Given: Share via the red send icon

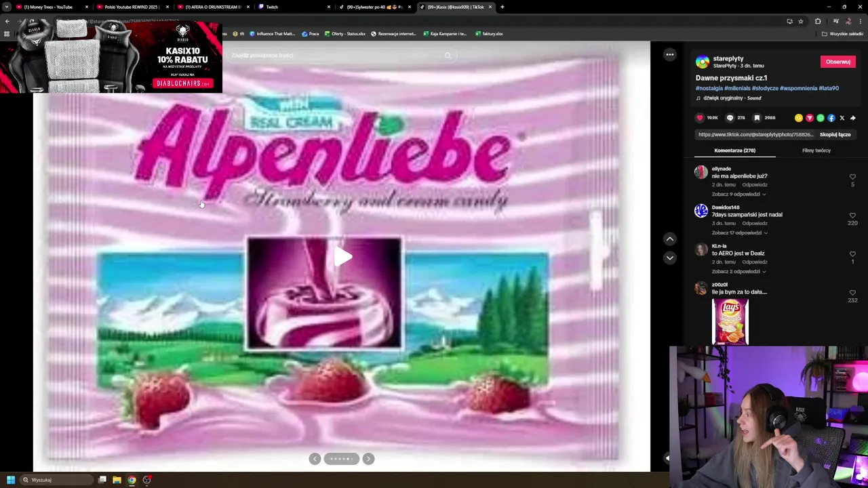Looking at the screenshot, I should pyautogui.click(x=810, y=118).
